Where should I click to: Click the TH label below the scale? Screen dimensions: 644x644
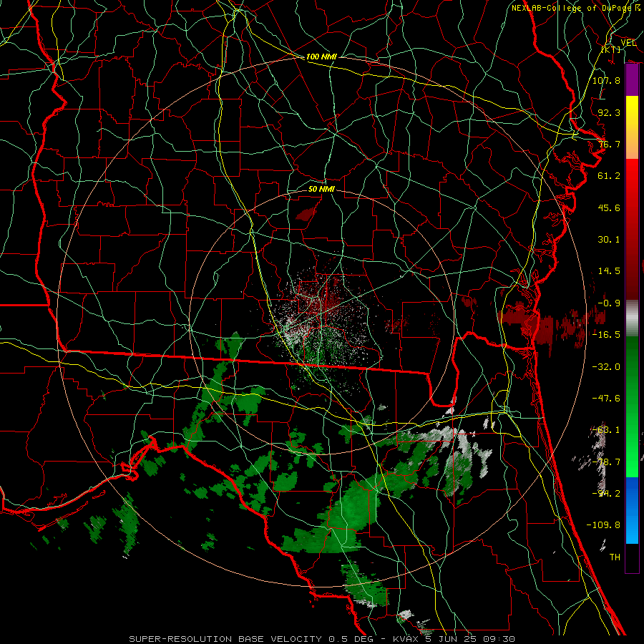tap(615, 557)
